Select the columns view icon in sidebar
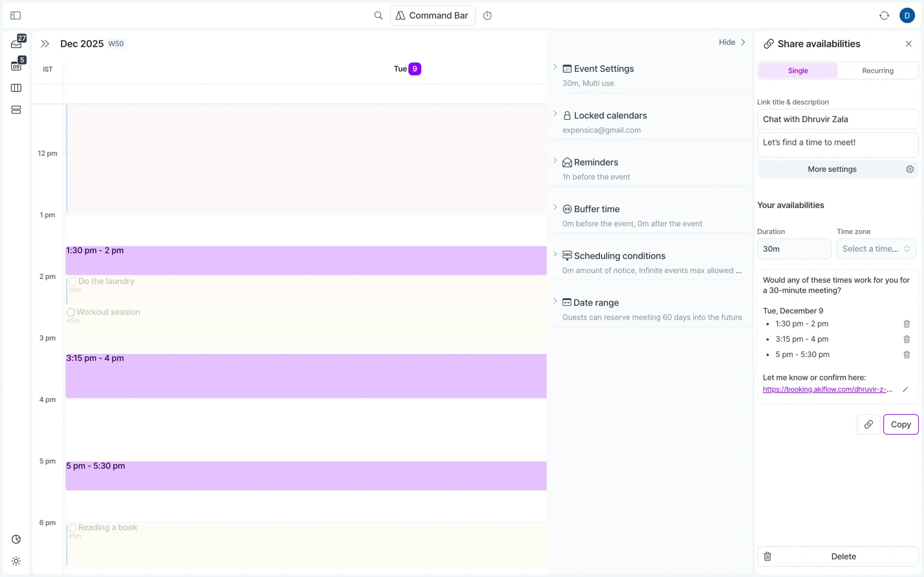Image resolution: width=924 pixels, height=577 pixels. click(x=16, y=88)
